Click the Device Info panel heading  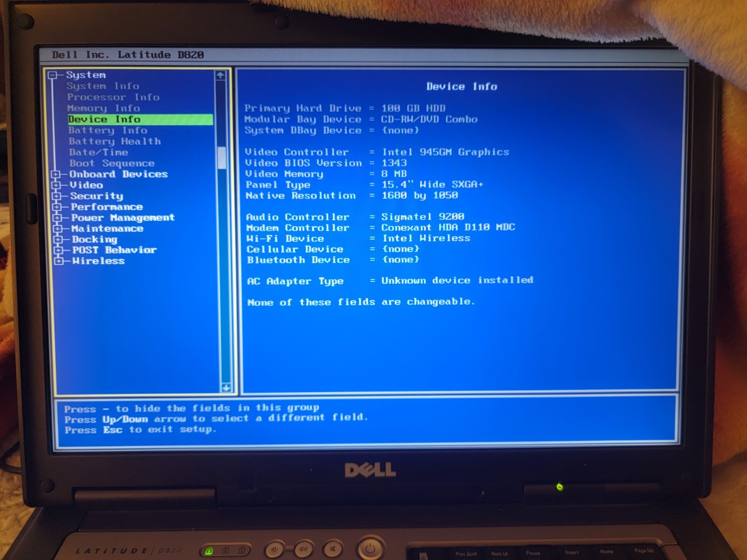(462, 86)
